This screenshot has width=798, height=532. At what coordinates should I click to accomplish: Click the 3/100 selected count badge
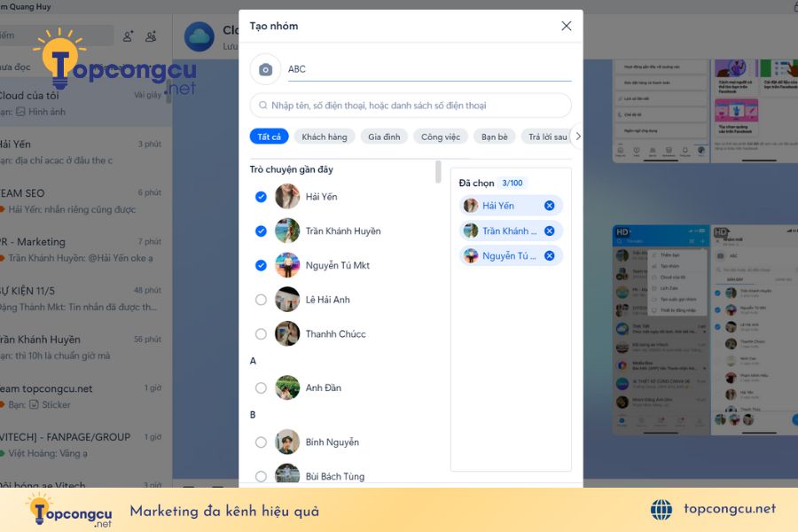pos(512,184)
